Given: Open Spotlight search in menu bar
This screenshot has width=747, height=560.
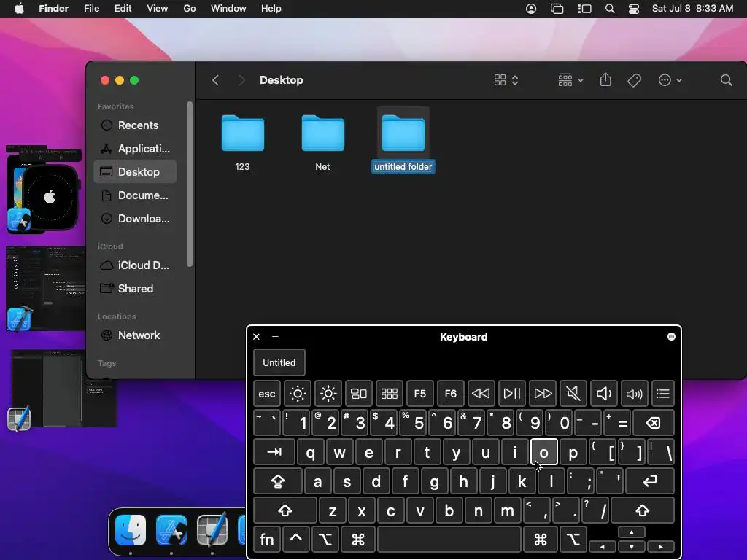Looking at the screenshot, I should [610, 9].
